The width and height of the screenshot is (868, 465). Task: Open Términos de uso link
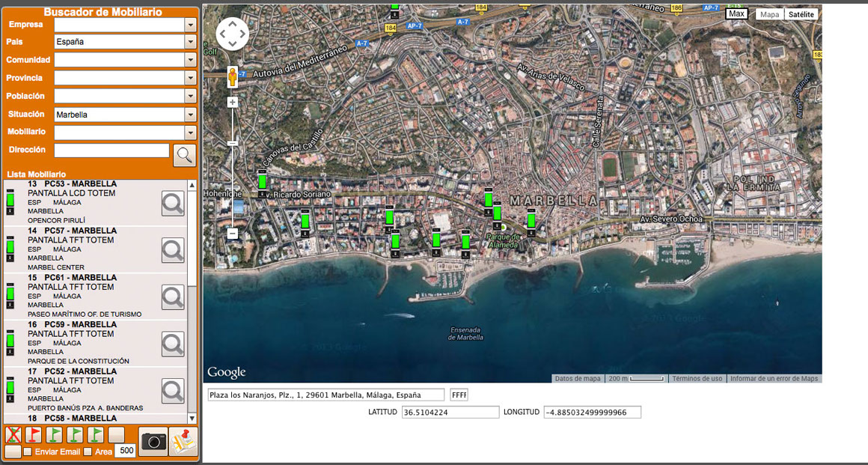point(697,378)
